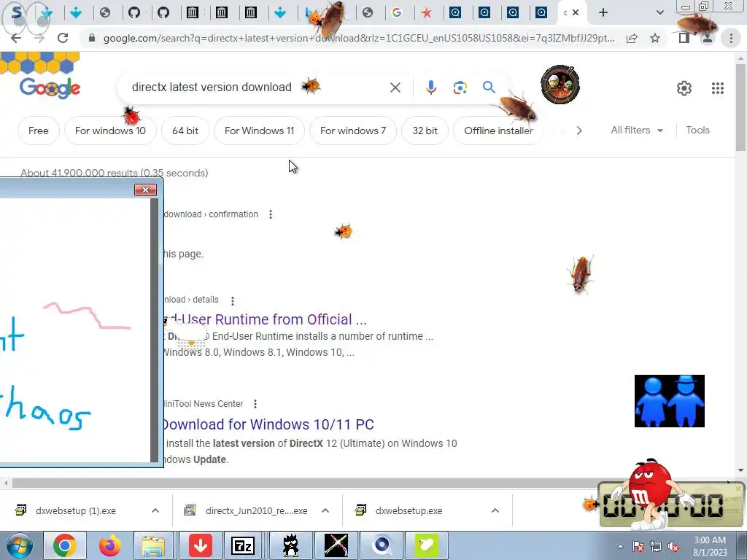Open End-User Runtime from Official result
This screenshot has height=560, width=747.
pos(266,319)
